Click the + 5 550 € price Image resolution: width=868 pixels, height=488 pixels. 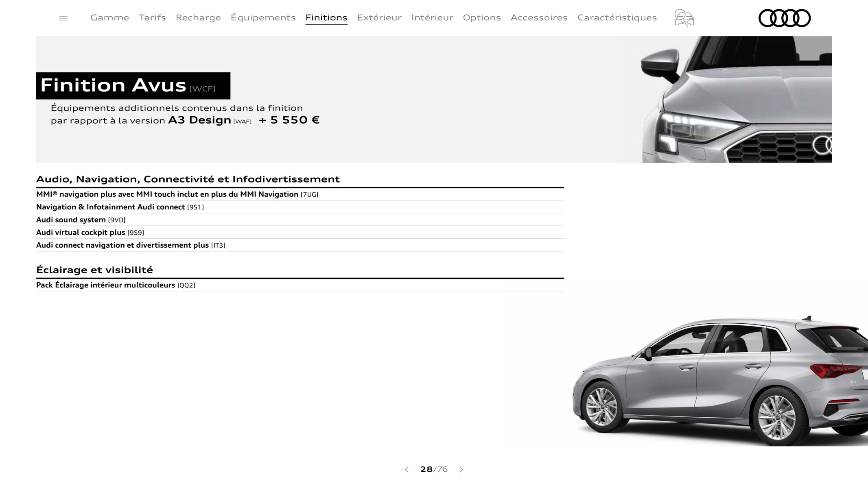(x=289, y=120)
